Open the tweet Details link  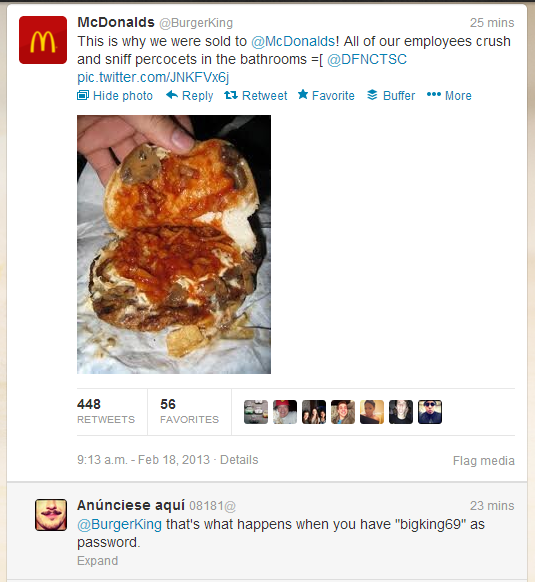(x=239, y=460)
